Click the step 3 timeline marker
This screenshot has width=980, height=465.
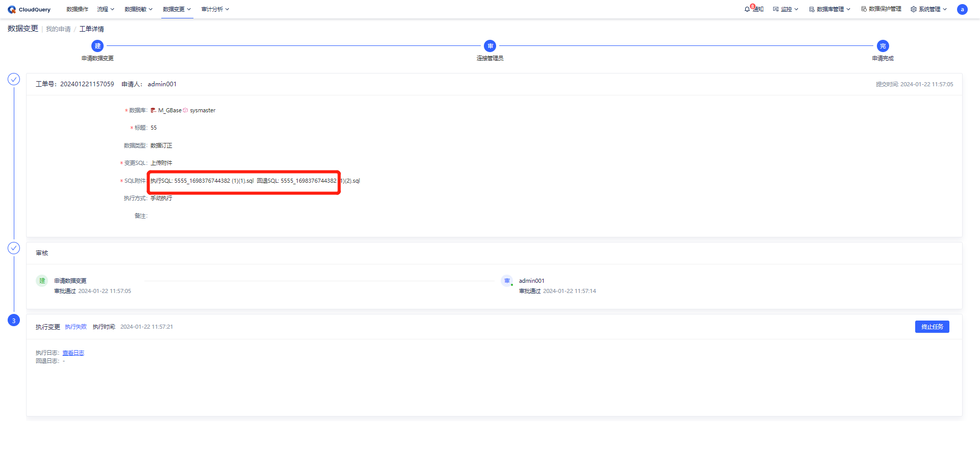pos(14,321)
